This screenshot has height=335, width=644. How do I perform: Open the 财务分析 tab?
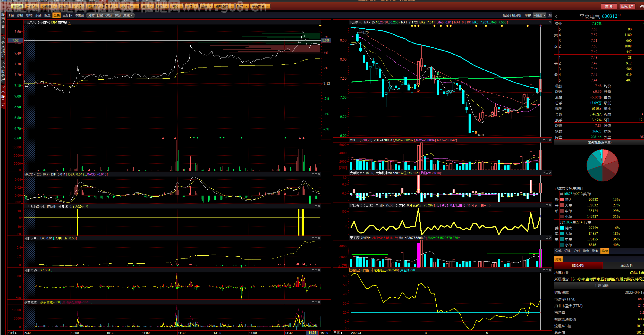coord(578,265)
